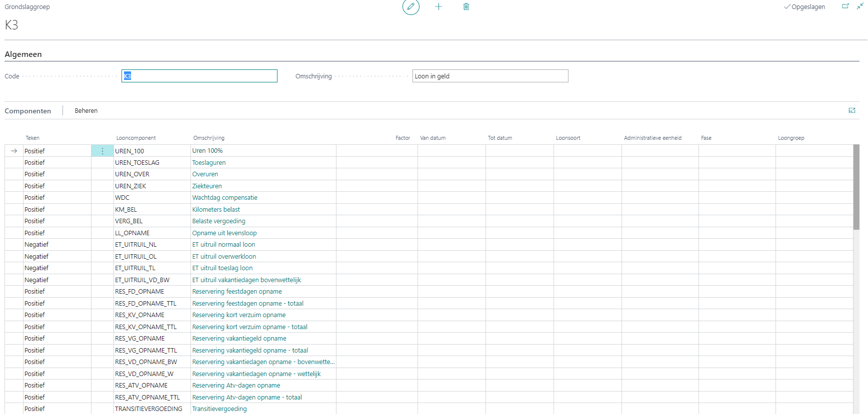Viewport: 868px width, 414px height.
Task: Click the Code input field
Action: [x=199, y=76]
